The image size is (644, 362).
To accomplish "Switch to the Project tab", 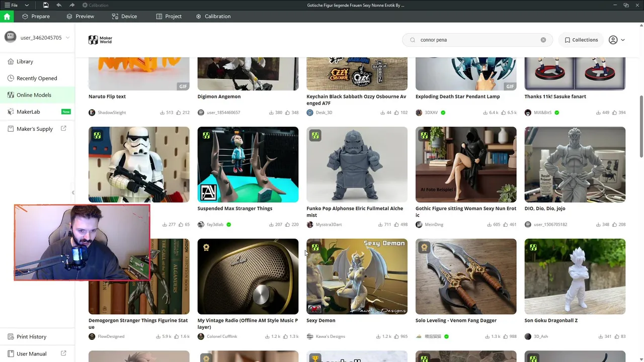I will click(x=169, y=17).
